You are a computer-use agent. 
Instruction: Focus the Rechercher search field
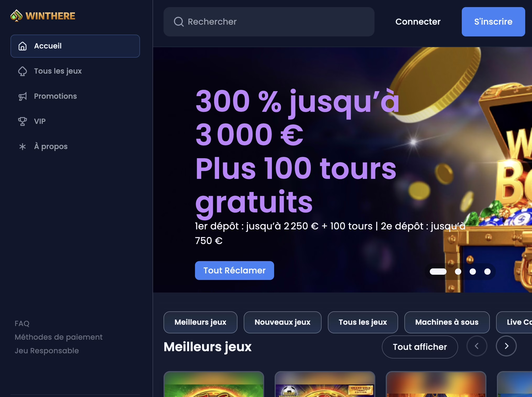pos(269,22)
